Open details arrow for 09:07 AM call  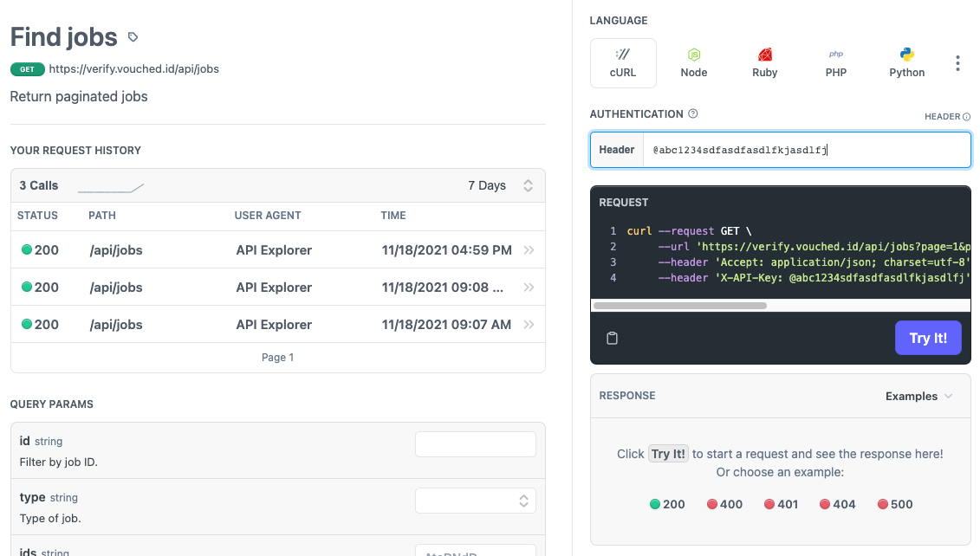click(x=529, y=324)
